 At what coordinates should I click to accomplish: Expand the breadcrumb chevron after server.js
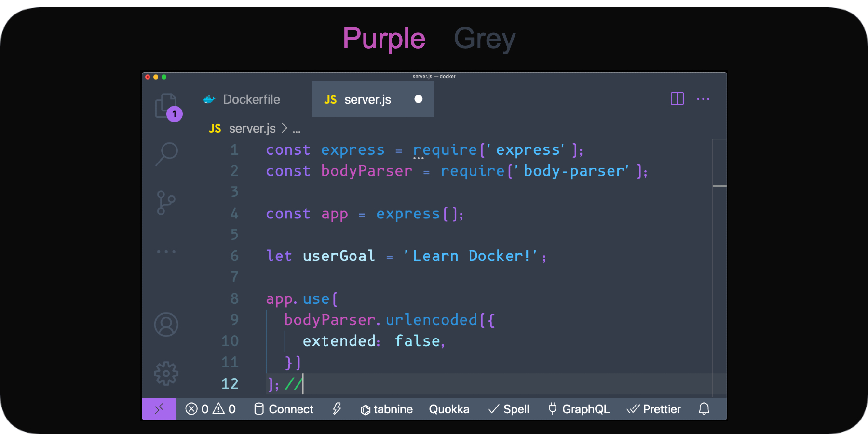pos(284,128)
